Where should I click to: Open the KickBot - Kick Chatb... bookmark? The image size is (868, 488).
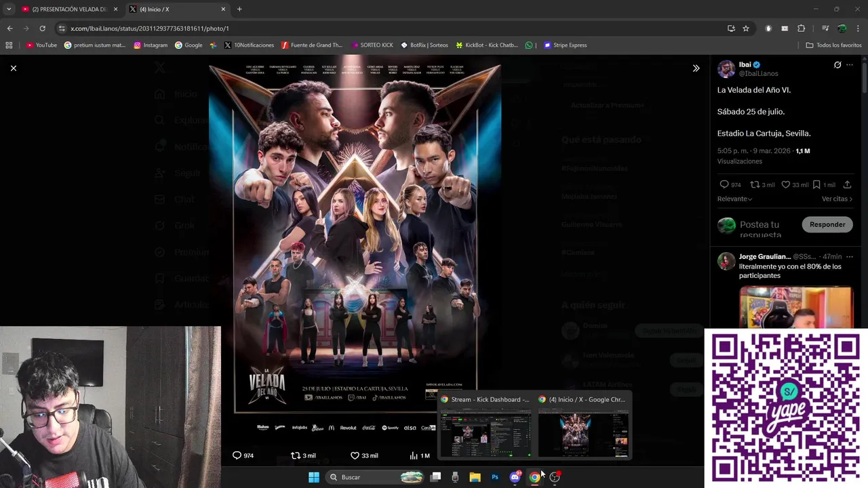click(x=487, y=45)
